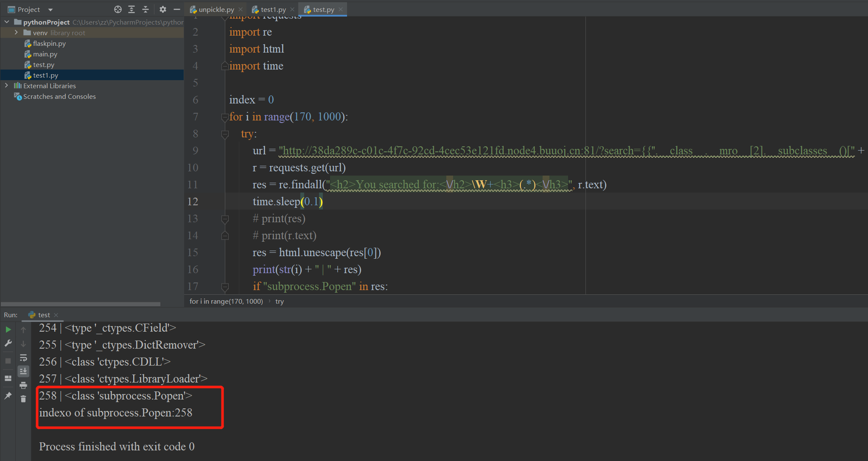
Task: Open Project panel gear settings
Action: point(163,9)
